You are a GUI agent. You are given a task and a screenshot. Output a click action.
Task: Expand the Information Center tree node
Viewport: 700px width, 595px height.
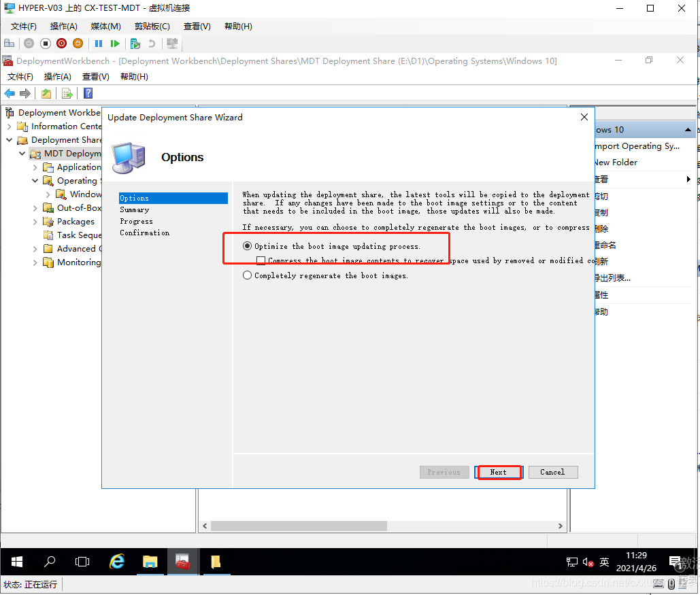pos(10,126)
